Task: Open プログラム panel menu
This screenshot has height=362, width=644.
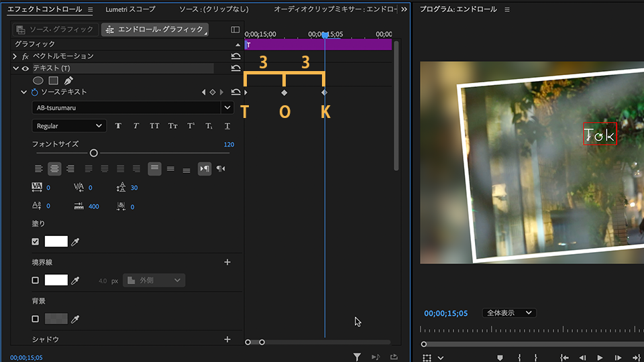Action: pyautogui.click(x=507, y=9)
